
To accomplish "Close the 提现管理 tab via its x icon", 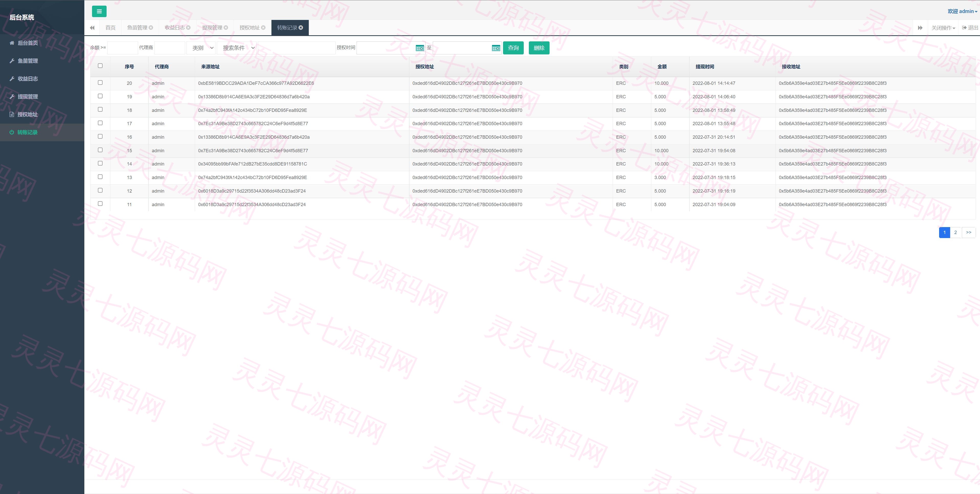I will click(x=226, y=27).
